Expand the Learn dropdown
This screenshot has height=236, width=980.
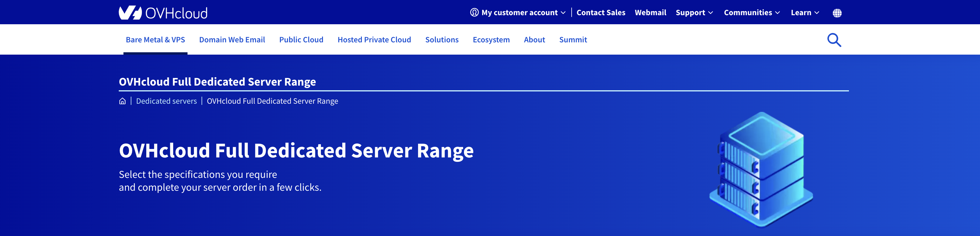(x=804, y=13)
